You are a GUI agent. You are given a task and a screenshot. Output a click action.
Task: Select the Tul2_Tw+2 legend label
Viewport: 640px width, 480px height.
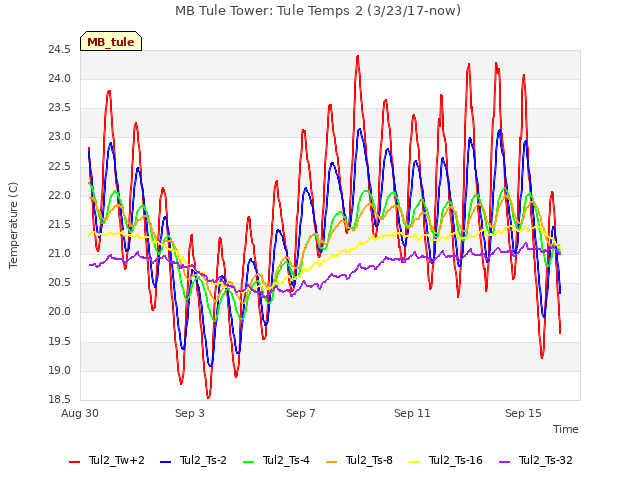[117, 460]
